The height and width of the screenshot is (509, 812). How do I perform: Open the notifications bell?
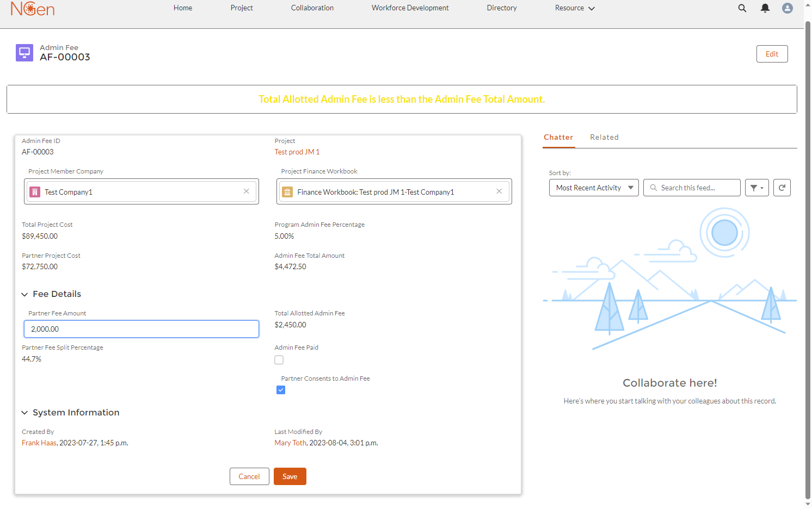coord(765,8)
